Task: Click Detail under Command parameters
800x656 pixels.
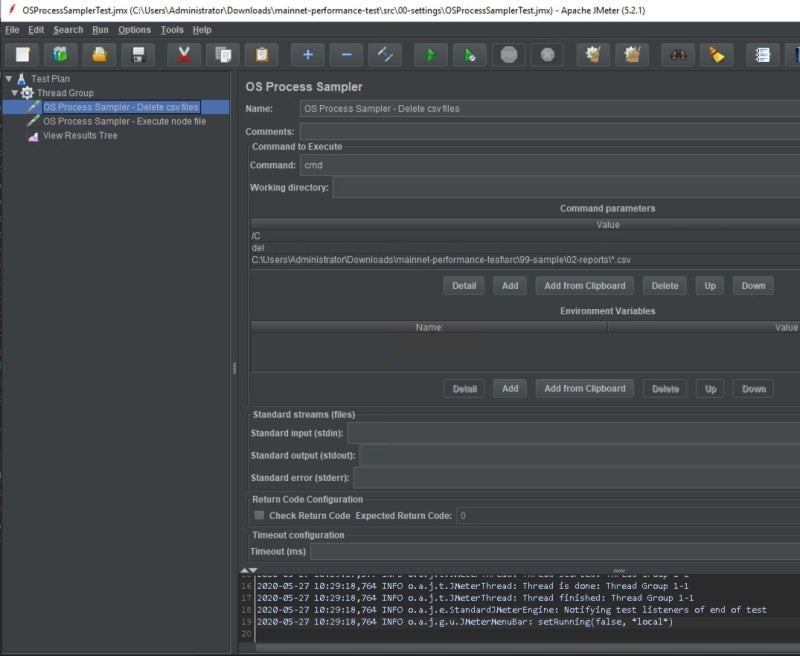Action: [x=464, y=286]
